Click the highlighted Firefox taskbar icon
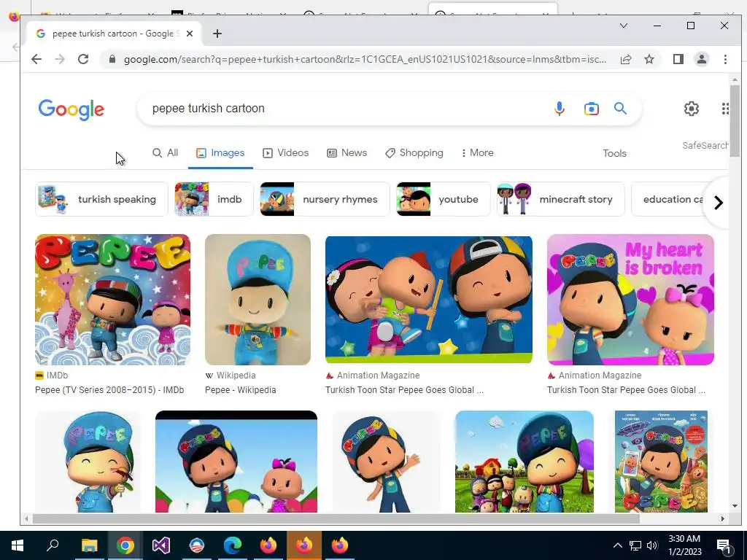 pos(304,545)
